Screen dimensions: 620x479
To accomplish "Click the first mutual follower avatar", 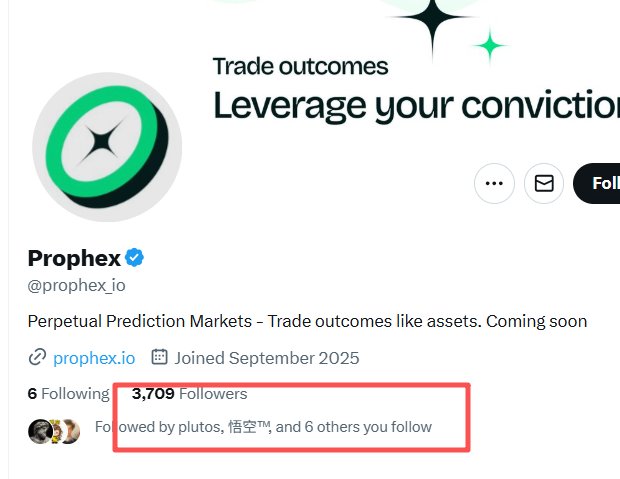I will (x=39, y=430).
